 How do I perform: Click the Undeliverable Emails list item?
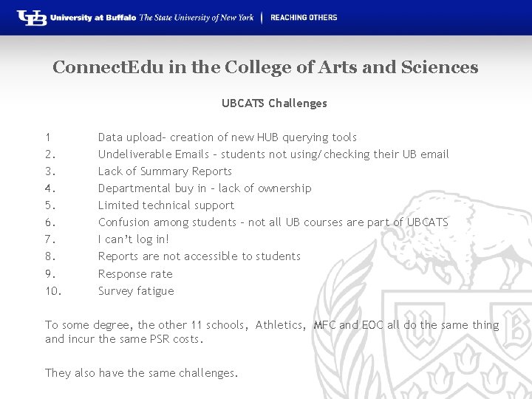(x=273, y=154)
